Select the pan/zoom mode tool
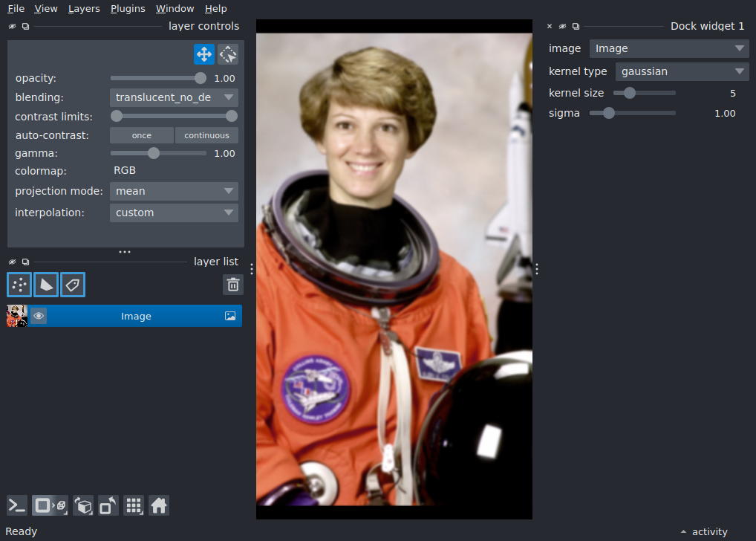 pyautogui.click(x=204, y=54)
